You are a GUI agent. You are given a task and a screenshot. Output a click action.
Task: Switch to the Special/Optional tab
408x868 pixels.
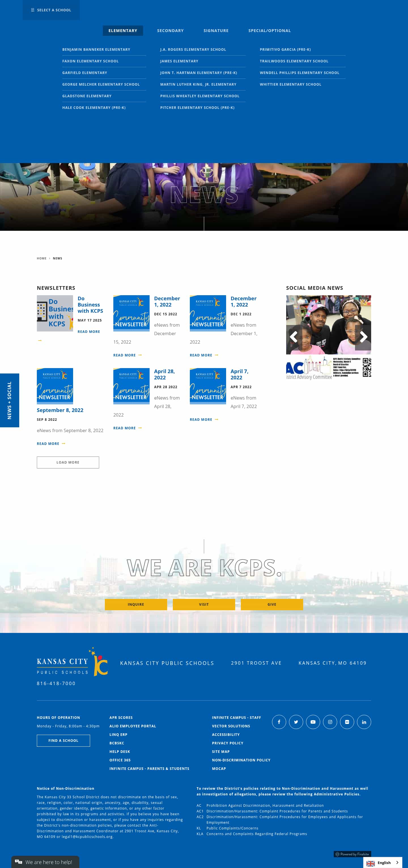269,31
